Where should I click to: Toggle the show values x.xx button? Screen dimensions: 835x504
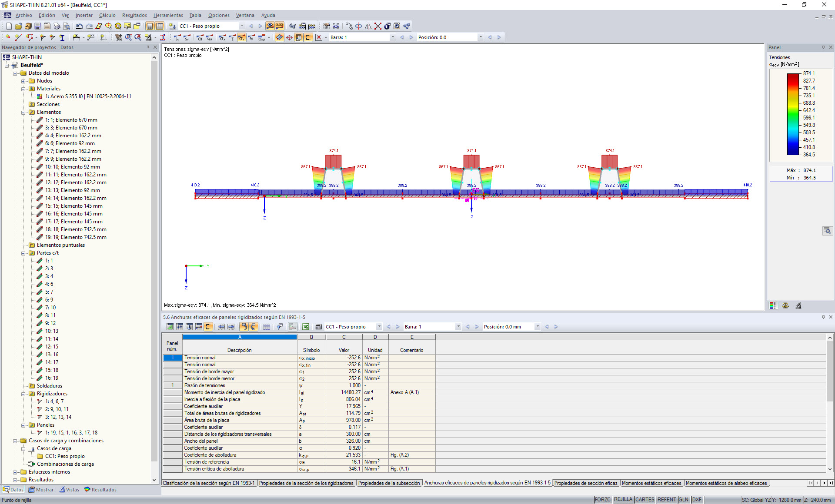click(280, 26)
